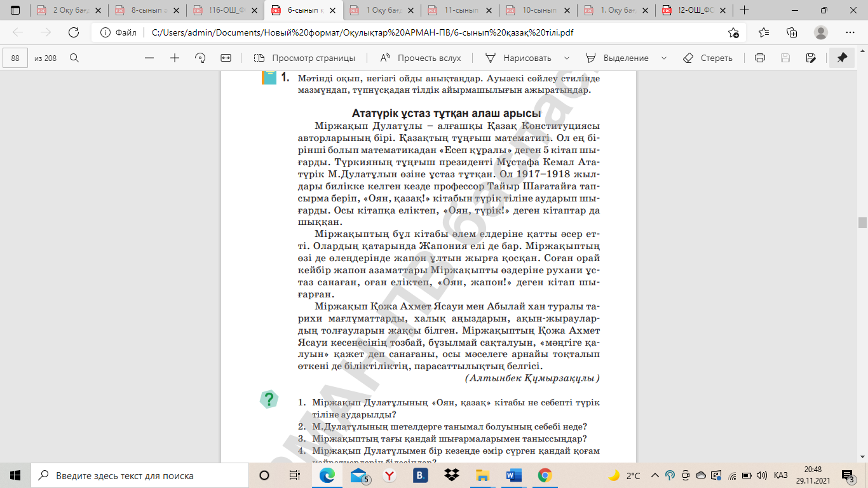Open a new browser tab

point(744,10)
